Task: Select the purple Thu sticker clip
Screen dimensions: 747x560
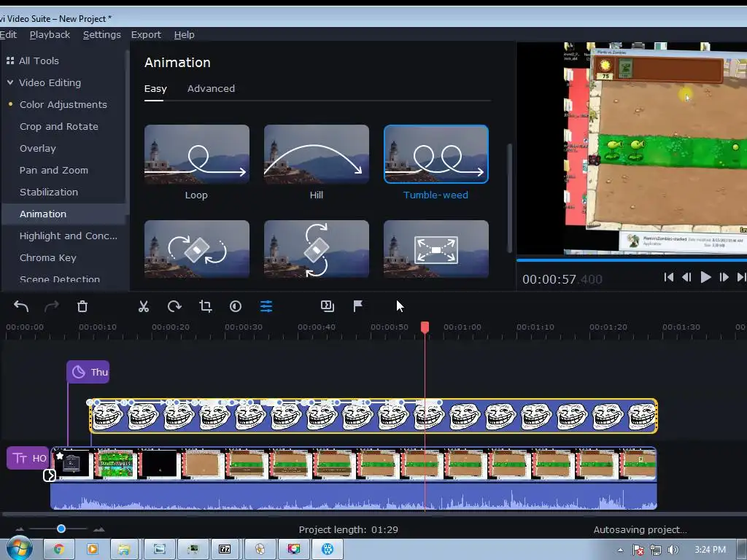Action: click(88, 372)
